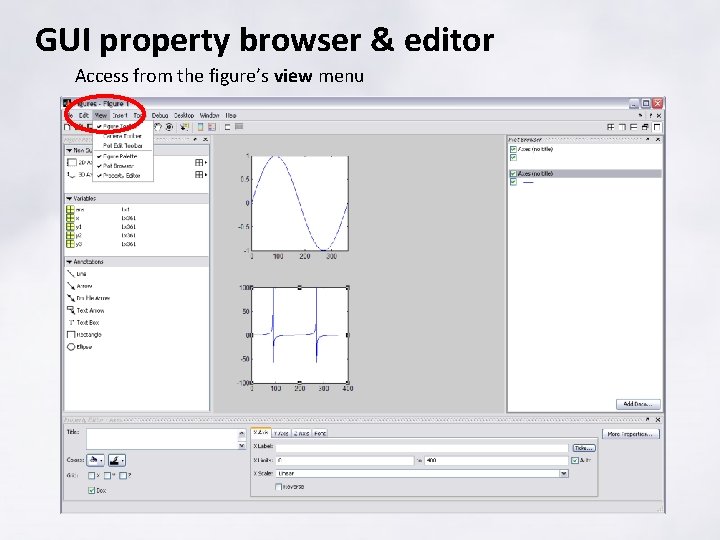Image resolution: width=720 pixels, height=540 pixels.
Task: Toggle the checkbox below first Axes entry
Action: point(513,158)
